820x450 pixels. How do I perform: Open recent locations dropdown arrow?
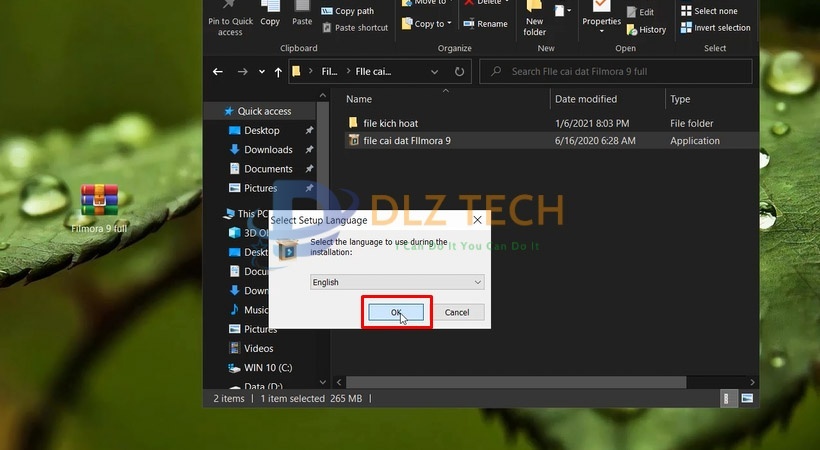(261, 72)
